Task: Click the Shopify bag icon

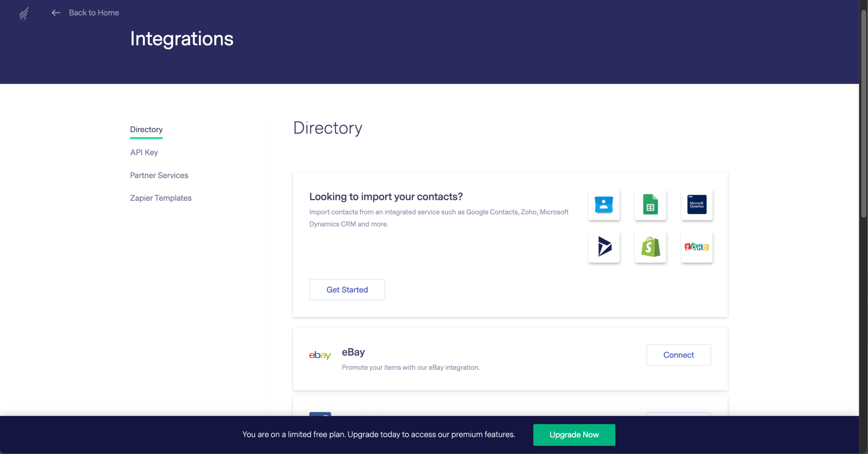Action: pos(650,247)
